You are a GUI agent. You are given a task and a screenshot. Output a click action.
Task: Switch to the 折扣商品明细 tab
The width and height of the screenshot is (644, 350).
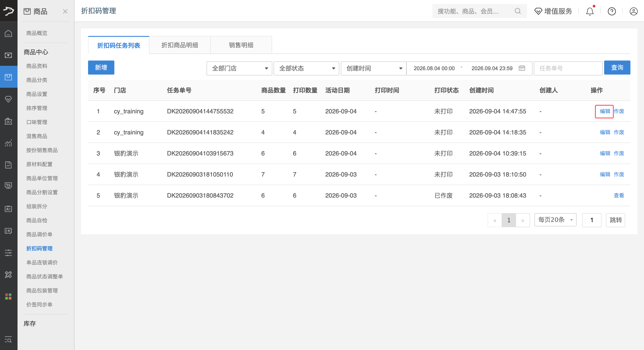180,45
